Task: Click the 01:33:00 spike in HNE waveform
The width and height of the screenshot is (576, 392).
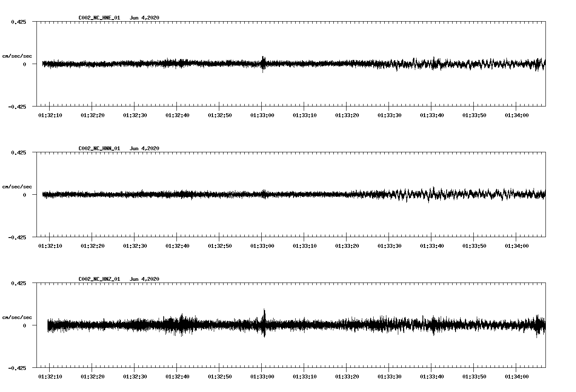Action: pos(263,64)
